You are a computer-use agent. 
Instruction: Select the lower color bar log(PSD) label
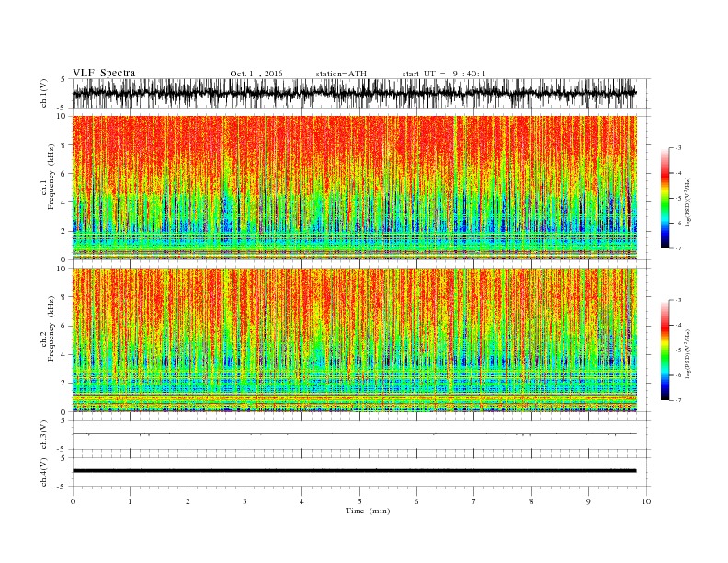click(x=688, y=353)
